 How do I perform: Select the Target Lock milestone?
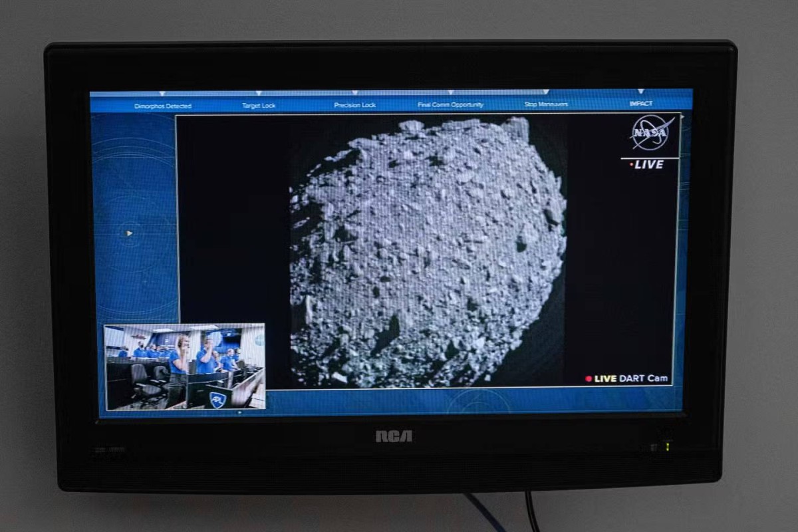point(259,106)
